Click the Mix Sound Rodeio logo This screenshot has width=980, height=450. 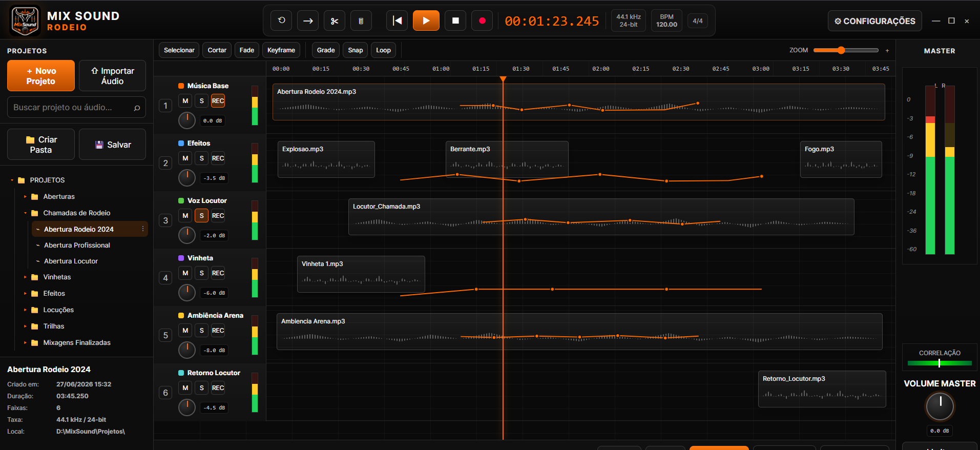tap(25, 21)
